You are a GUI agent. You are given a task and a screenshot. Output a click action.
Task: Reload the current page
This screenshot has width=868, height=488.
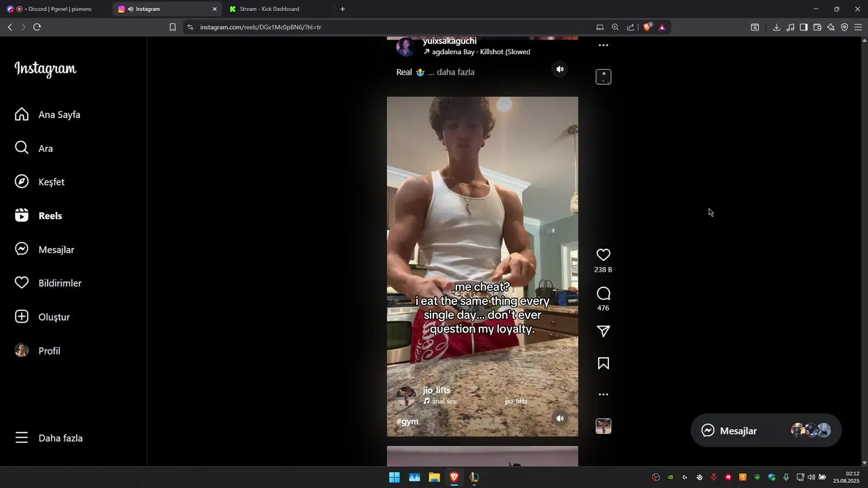click(37, 27)
